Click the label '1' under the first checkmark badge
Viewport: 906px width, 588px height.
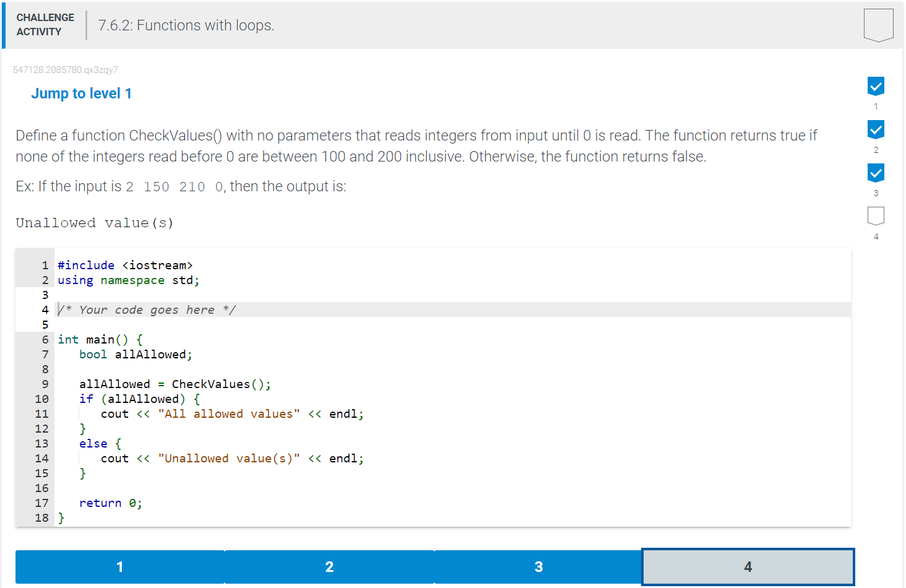coord(876,106)
